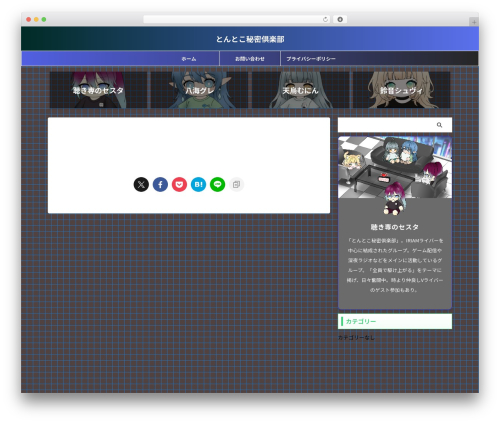Close the browser window with the red button
This screenshot has width=500, height=423.
click(29, 19)
